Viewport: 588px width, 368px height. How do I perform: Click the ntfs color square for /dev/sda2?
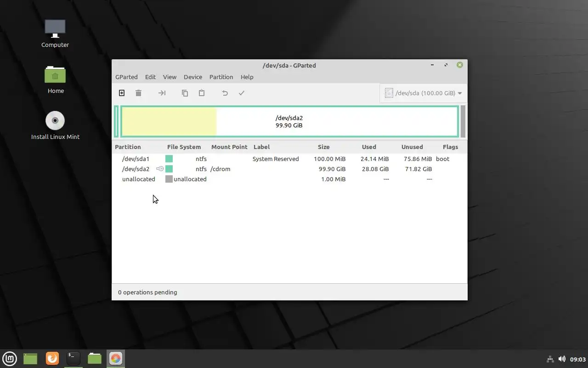pyautogui.click(x=169, y=169)
